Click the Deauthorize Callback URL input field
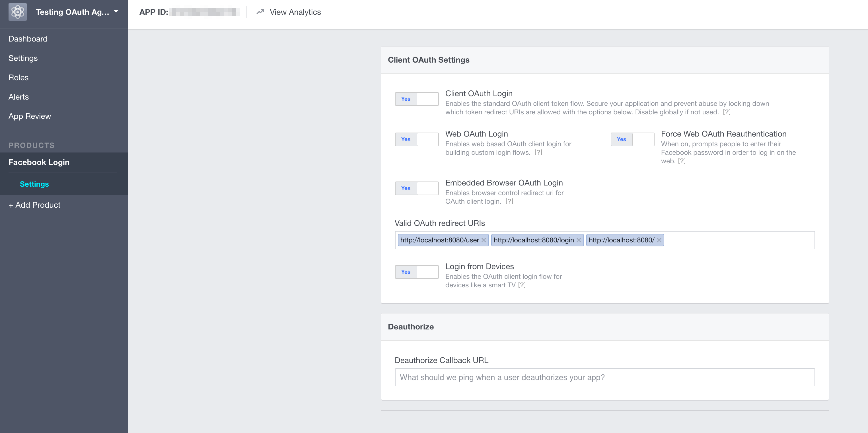The image size is (868, 433). pyautogui.click(x=604, y=378)
